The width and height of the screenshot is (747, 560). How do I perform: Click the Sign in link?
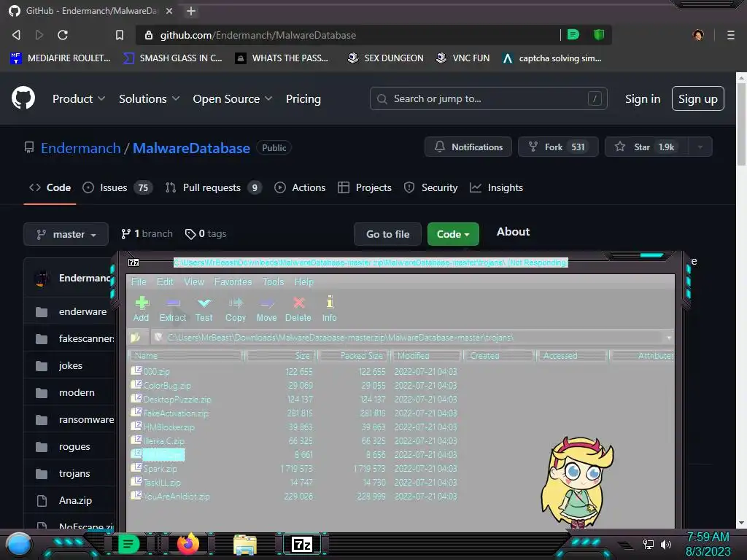click(643, 98)
